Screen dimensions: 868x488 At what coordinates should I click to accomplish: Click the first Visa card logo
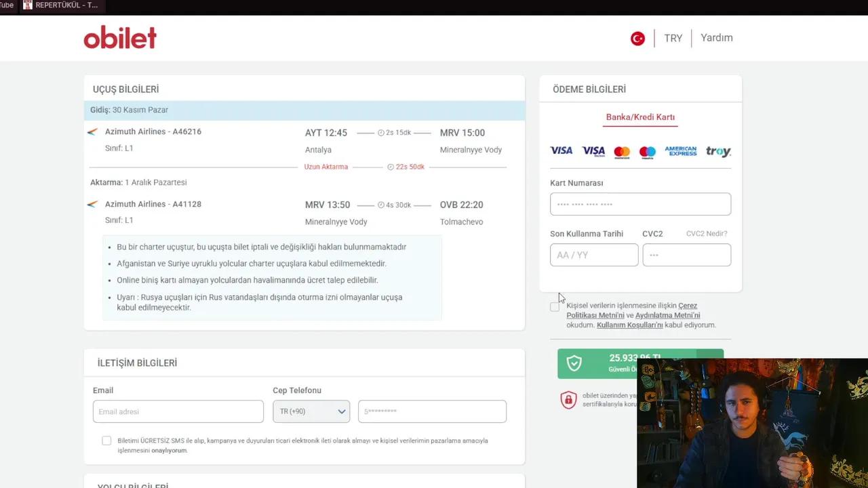point(561,150)
